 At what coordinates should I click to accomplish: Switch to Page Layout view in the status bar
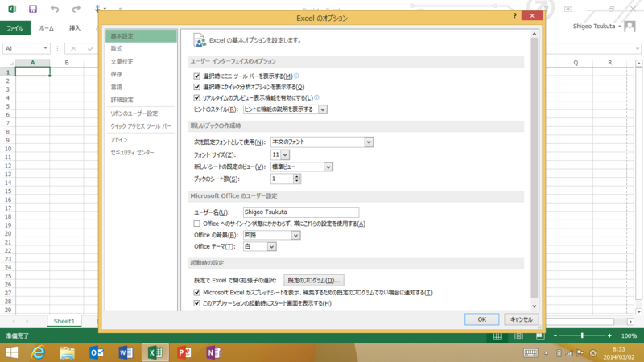[518, 336]
